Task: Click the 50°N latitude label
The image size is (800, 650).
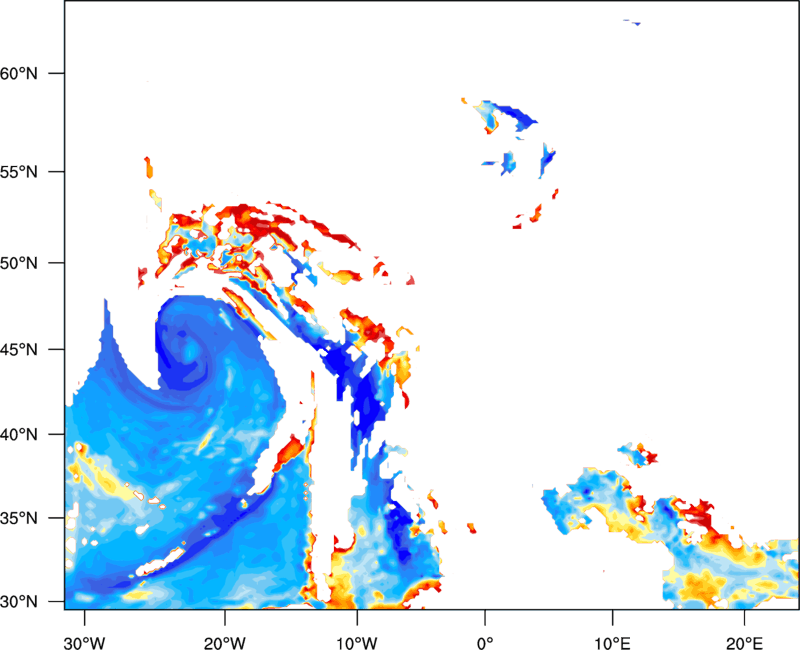Action: 19,263
